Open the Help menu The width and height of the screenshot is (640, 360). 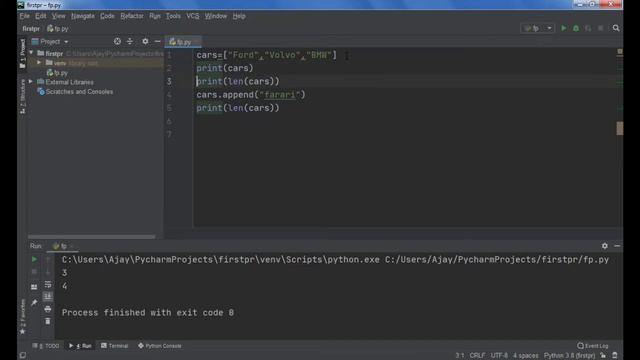pos(239,16)
